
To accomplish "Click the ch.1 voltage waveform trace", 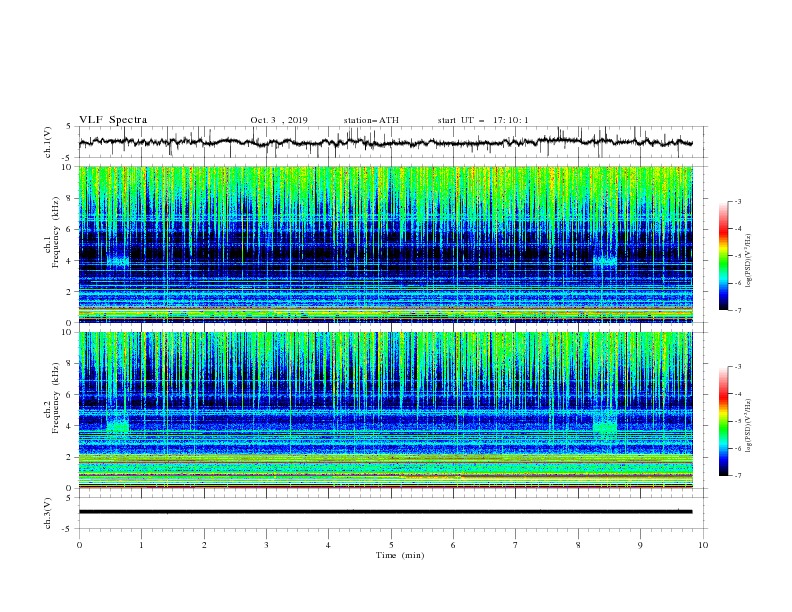I will (385, 142).
